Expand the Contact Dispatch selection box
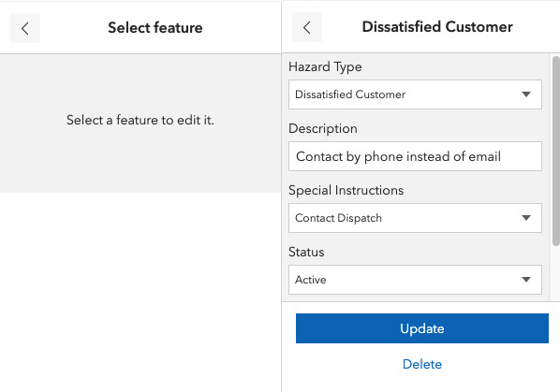This screenshot has width=560, height=392. pyautogui.click(x=415, y=218)
